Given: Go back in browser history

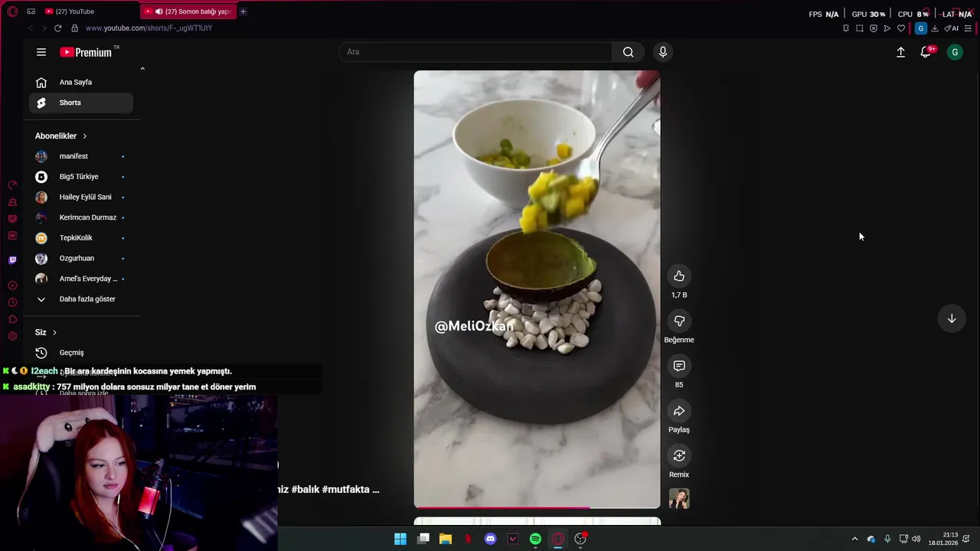Looking at the screenshot, I should pyautogui.click(x=31, y=28).
